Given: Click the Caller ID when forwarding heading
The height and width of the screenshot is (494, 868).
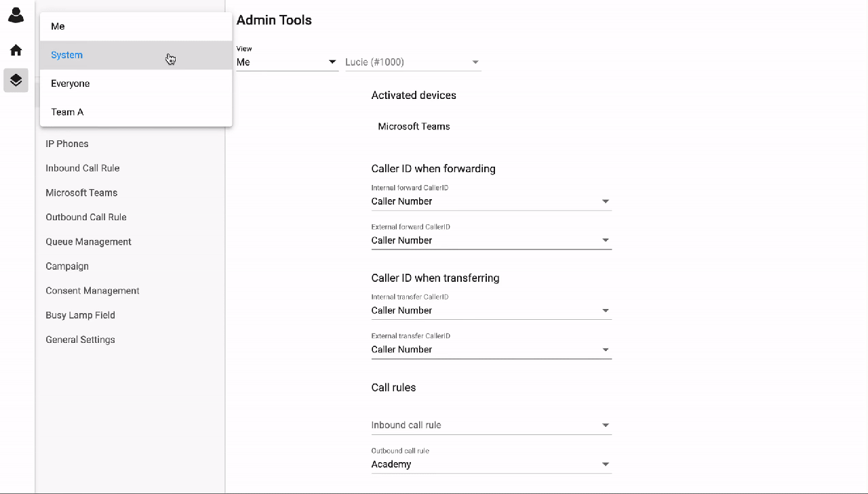Looking at the screenshot, I should (x=433, y=169).
